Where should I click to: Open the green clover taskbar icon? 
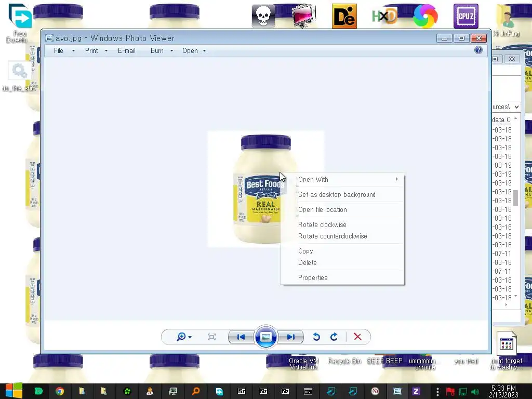[127, 391]
